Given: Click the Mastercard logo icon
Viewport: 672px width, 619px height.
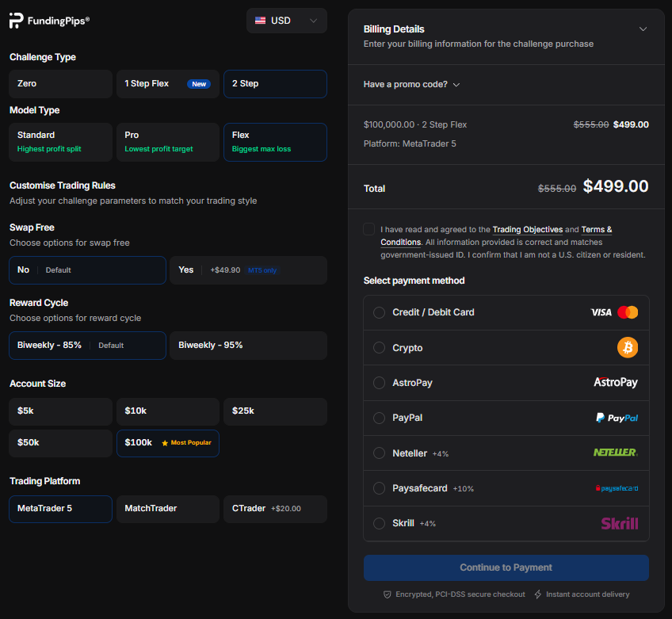Looking at the screenshot, I should [x=628, y=312].
